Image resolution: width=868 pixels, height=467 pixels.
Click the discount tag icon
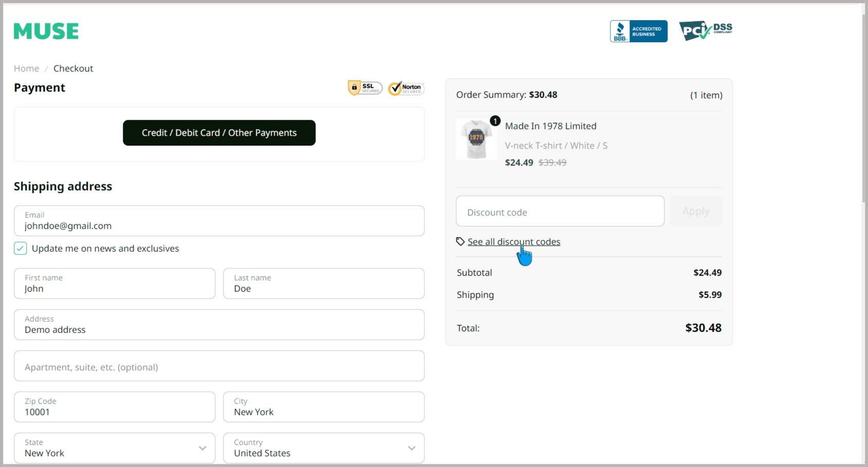coord(460,242)
